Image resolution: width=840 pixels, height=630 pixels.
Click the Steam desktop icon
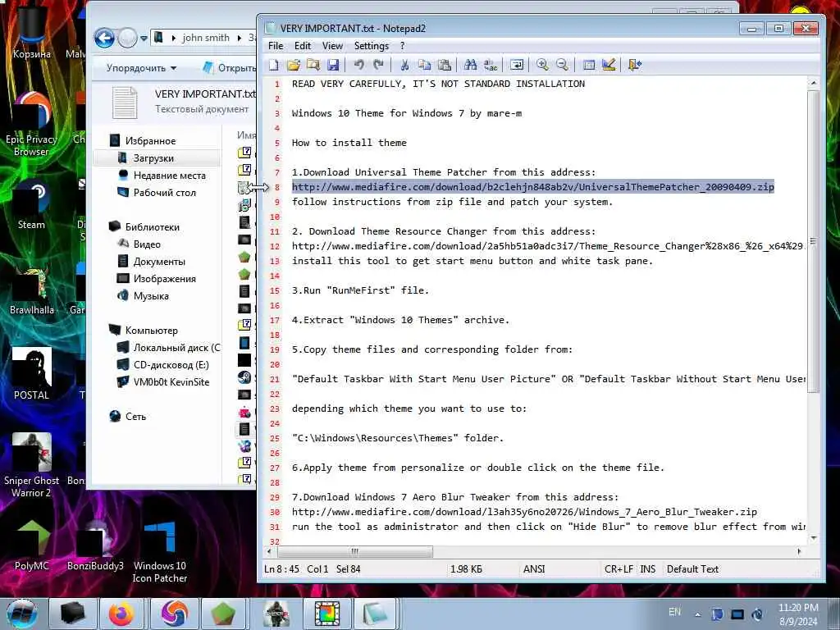[x=31, y=205]
